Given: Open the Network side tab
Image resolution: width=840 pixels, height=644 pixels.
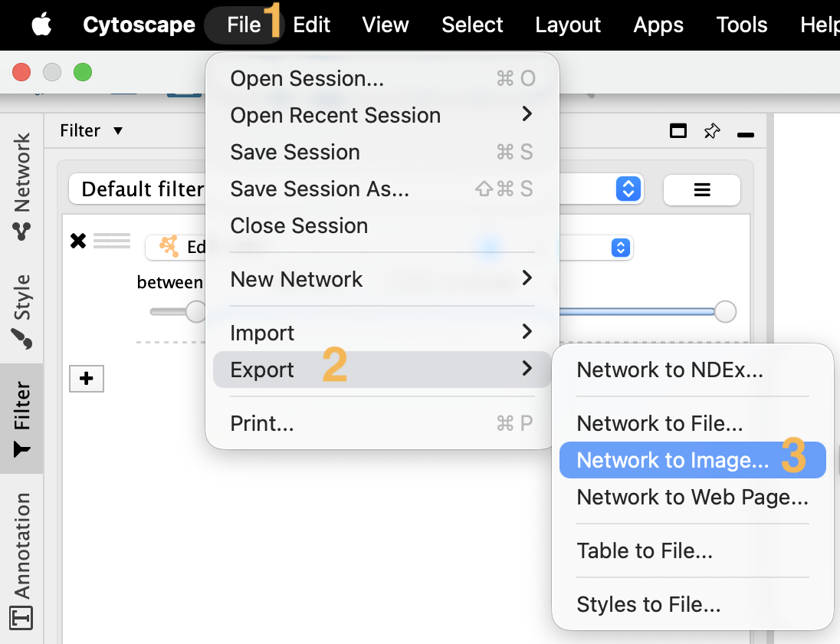Looking at the screenshot, I should 21,184.
